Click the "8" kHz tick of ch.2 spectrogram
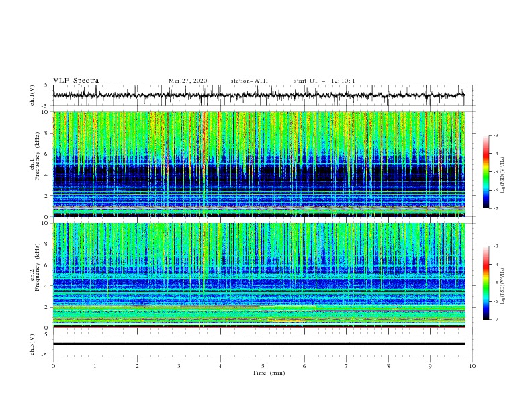 pos(48,244)
